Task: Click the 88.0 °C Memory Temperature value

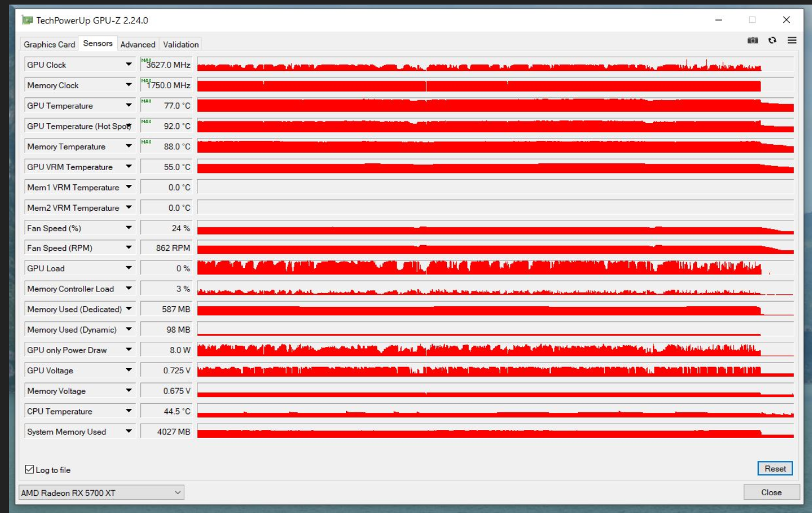Action: 167,147
